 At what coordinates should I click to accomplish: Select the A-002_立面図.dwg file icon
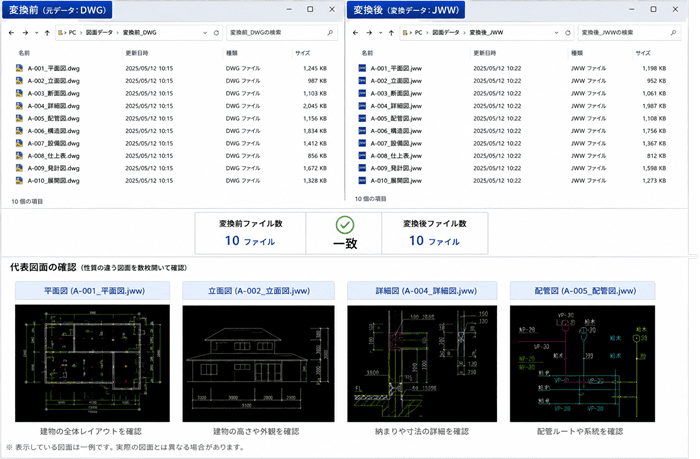19,81
